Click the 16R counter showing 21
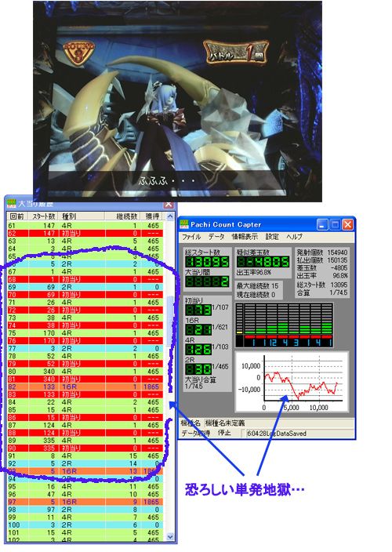Image resolution: width=392 pixels, height=552 pixels. click(x=198, y=329)
